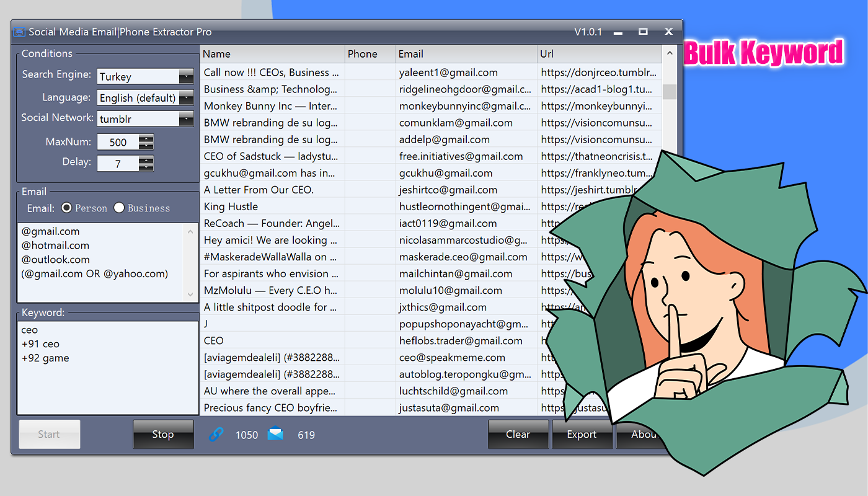Select the luchtschild@gmail.com email cell
Image resolution: width=868 pixels, height=496 pixels.
466,391
